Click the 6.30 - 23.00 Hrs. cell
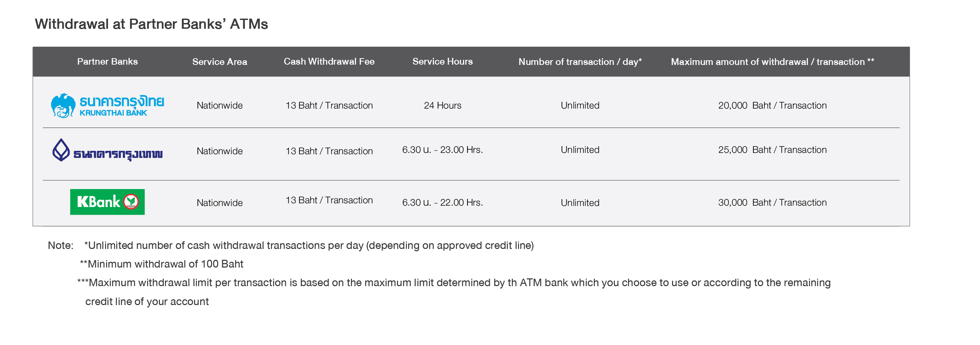 tap(442, 150)
